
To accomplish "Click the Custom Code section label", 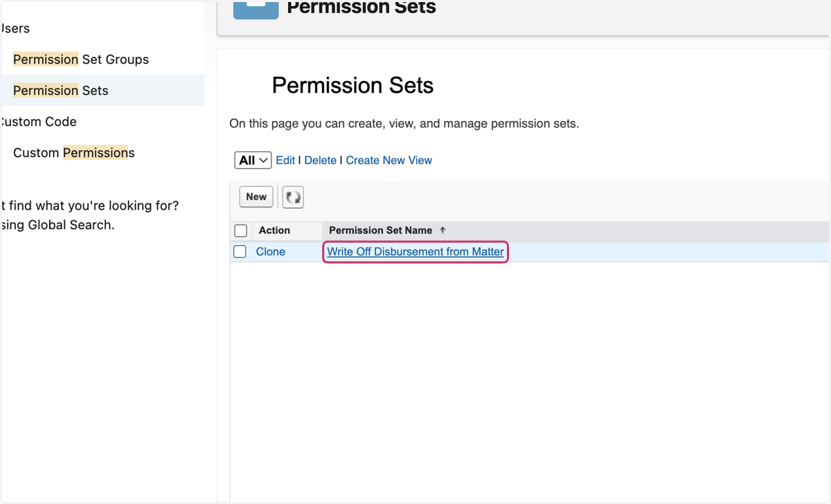I will (x=38, y=122).
